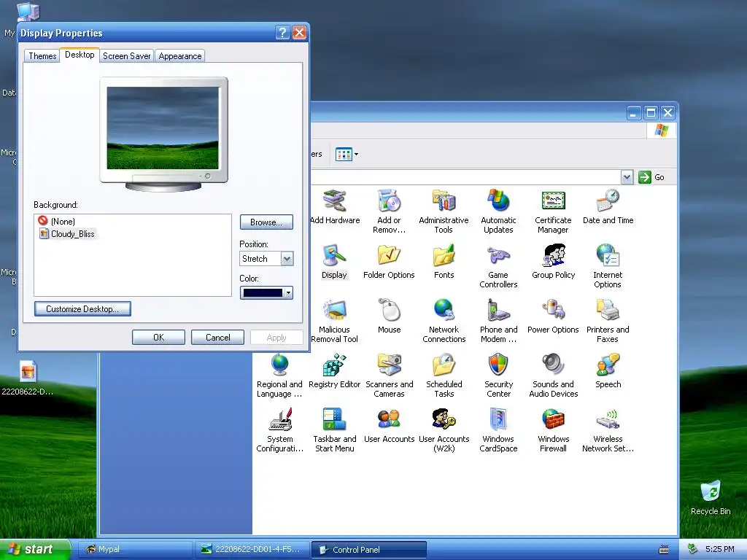747x560 pixels.
Task: Open the Mouse settings icon
Action: (390, 311)
